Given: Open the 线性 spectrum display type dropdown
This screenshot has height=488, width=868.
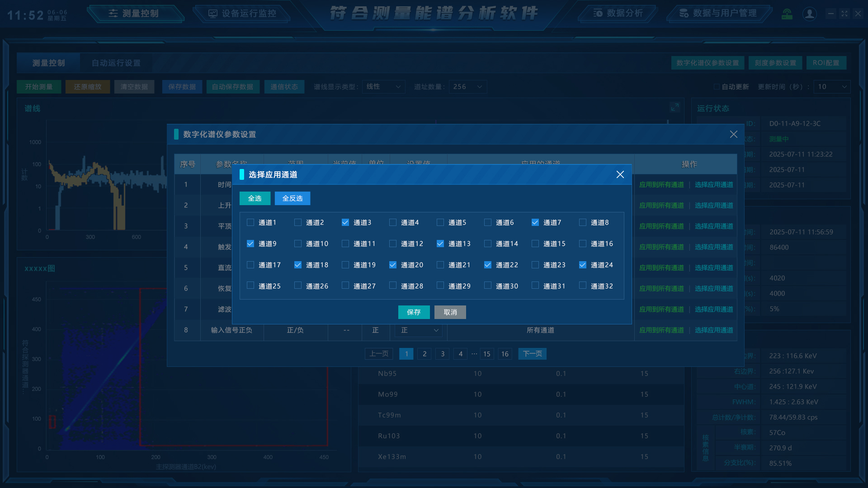Looking at the screenshot, I should tap(383, 87).
